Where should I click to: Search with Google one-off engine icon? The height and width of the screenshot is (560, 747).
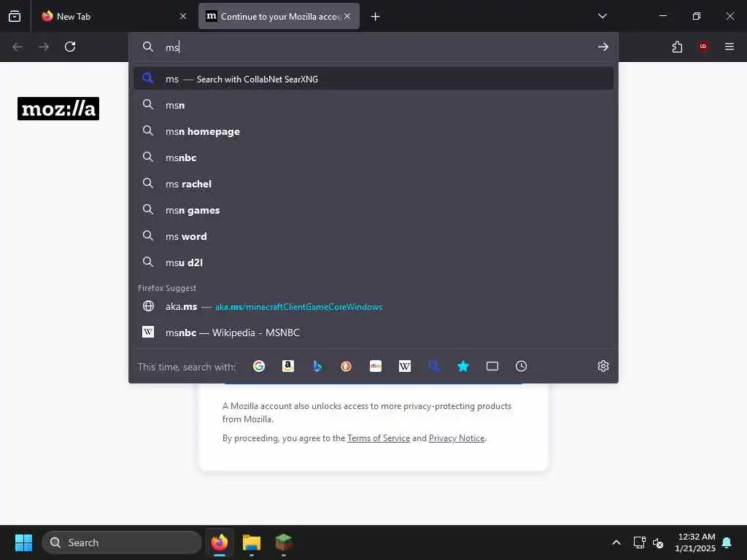259,366
